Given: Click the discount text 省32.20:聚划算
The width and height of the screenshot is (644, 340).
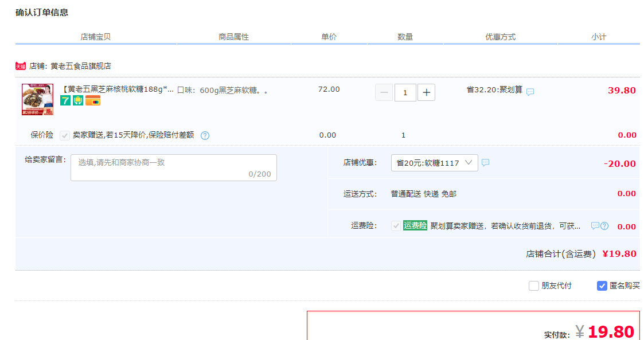Looking at the screenshot, I should click(x=494, y=89).
